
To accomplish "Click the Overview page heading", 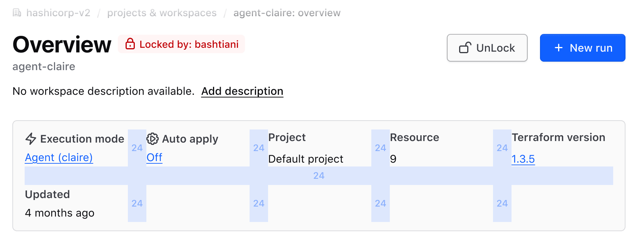I will pos(62,45).
